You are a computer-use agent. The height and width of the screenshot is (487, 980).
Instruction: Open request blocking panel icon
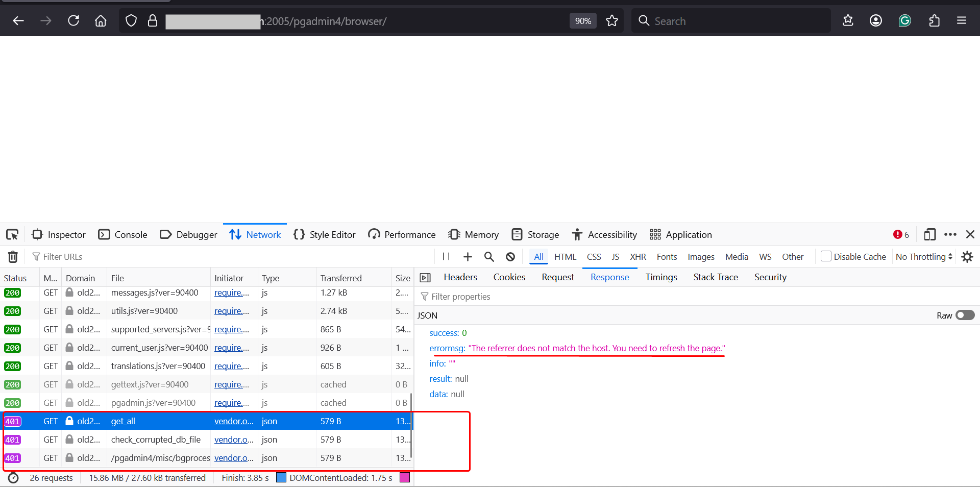click(510, 257)
